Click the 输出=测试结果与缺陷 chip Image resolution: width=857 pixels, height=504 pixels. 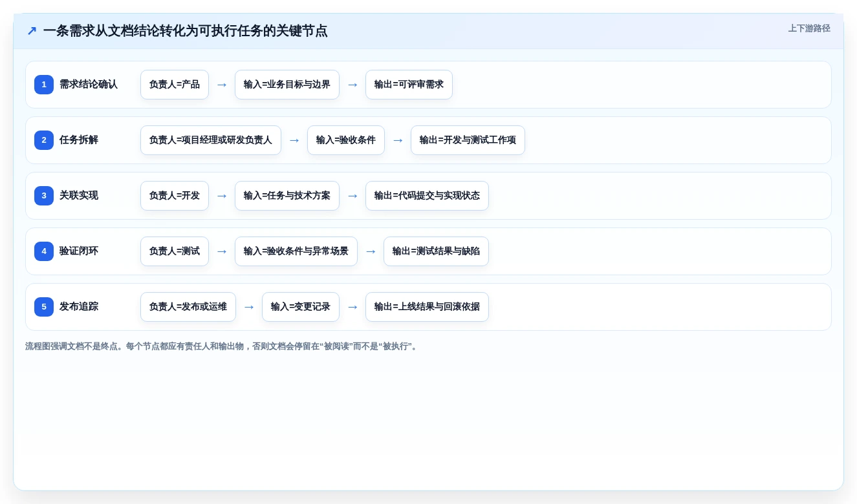pyautogui.click(x=436, y=251)
